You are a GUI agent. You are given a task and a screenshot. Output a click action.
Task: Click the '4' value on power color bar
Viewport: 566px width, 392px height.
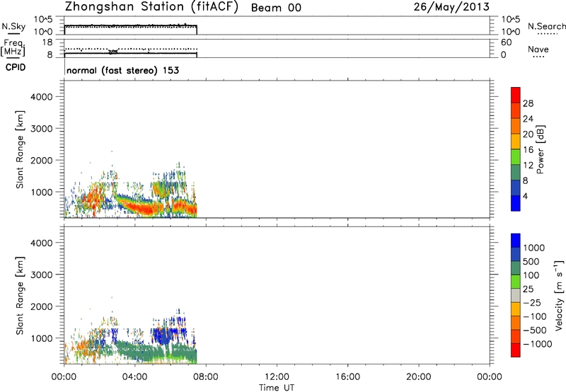tap(525, 196)
